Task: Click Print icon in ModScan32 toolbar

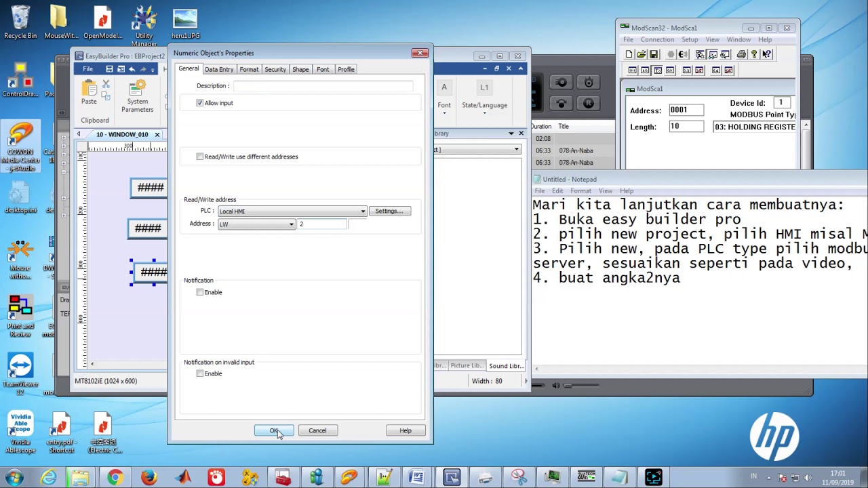Action: [741, 54]
